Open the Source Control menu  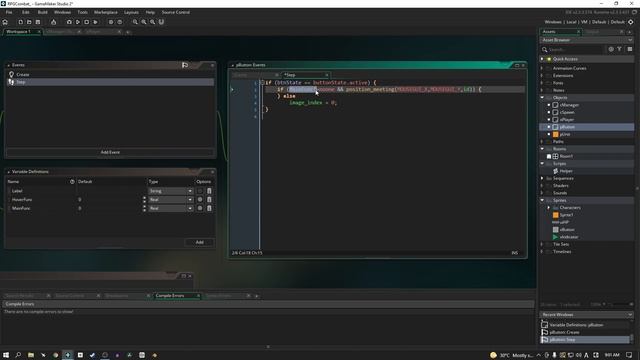click(176, 12)
